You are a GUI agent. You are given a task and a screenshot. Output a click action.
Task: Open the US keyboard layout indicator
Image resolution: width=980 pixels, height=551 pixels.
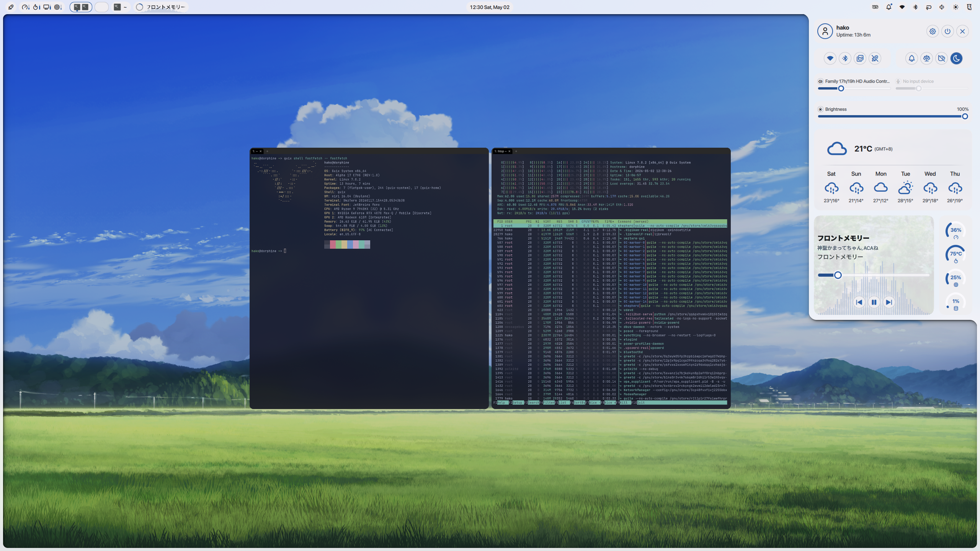coord(875,7)
